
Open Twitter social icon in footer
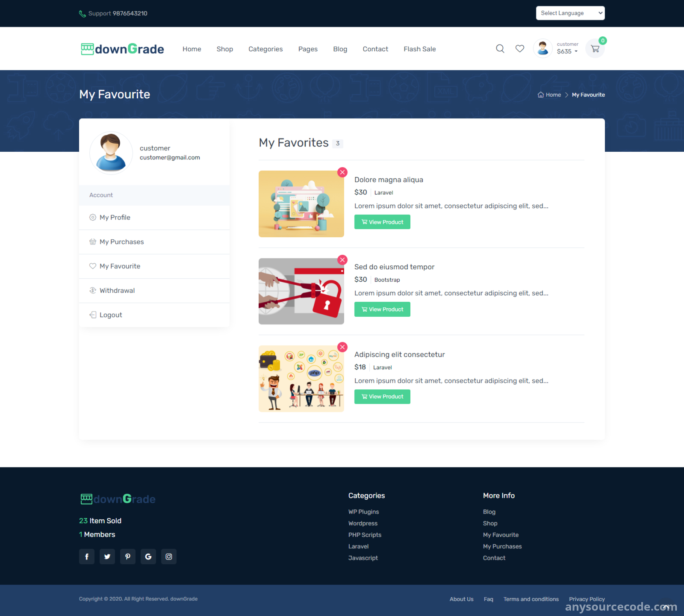(107, 557)
